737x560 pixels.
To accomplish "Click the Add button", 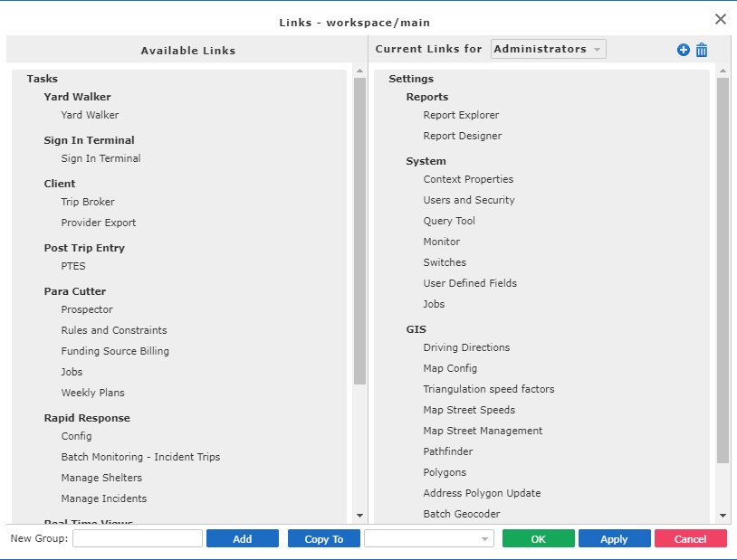I will point(242,538).
